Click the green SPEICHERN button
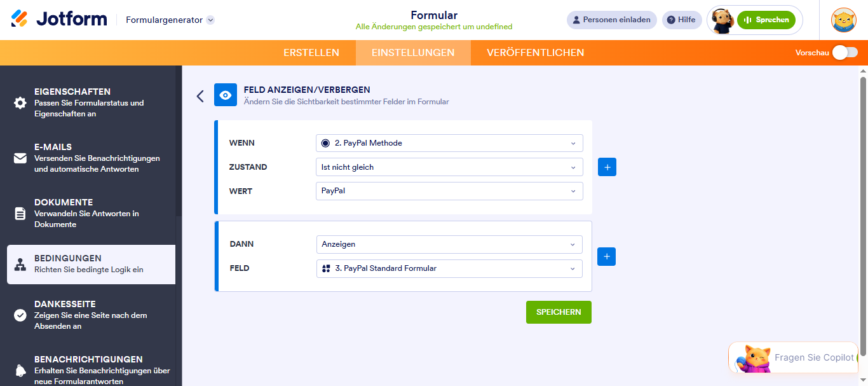The image size is (868, 386). 559,312
